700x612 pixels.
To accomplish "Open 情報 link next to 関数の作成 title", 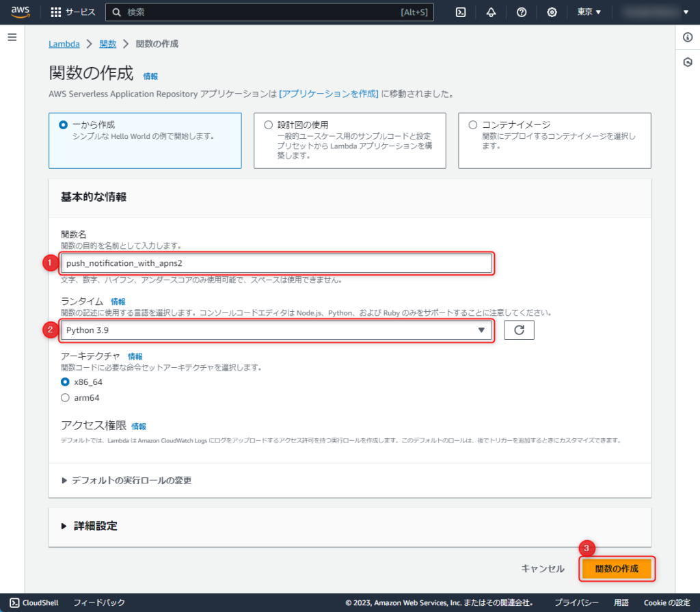I will pos(150,77).
